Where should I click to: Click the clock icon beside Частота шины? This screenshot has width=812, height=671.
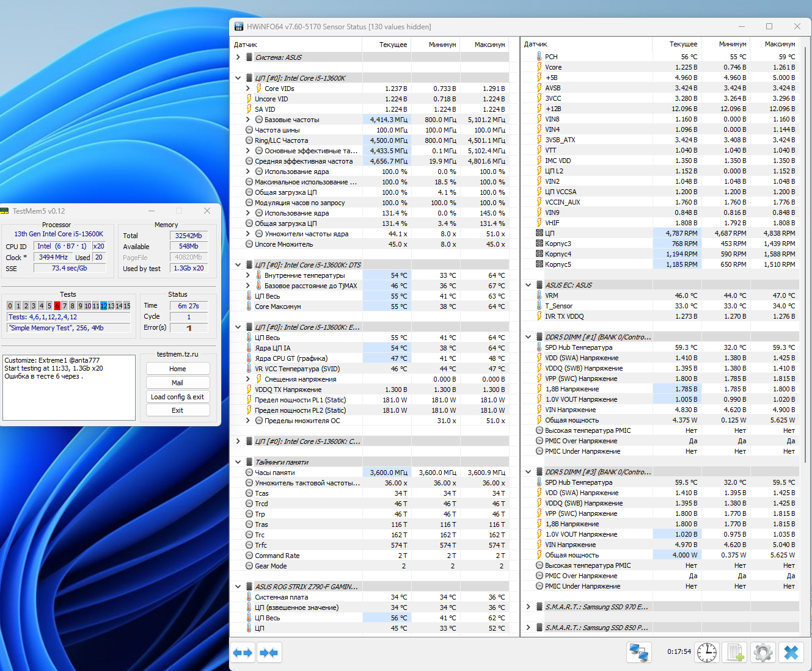pos(249,130)
